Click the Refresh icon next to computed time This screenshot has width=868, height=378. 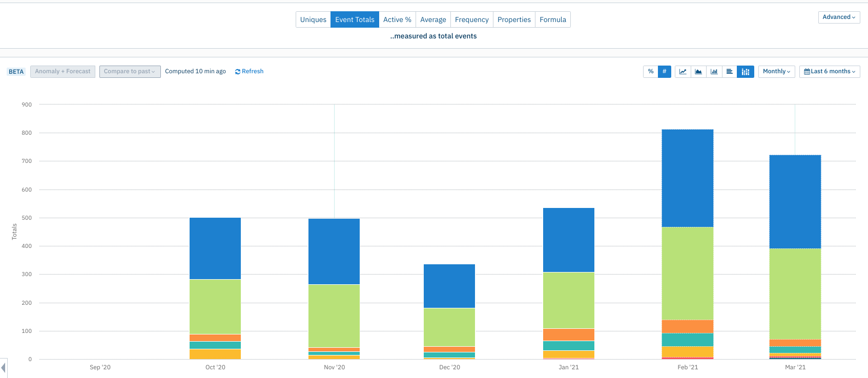tap(238, 72)
